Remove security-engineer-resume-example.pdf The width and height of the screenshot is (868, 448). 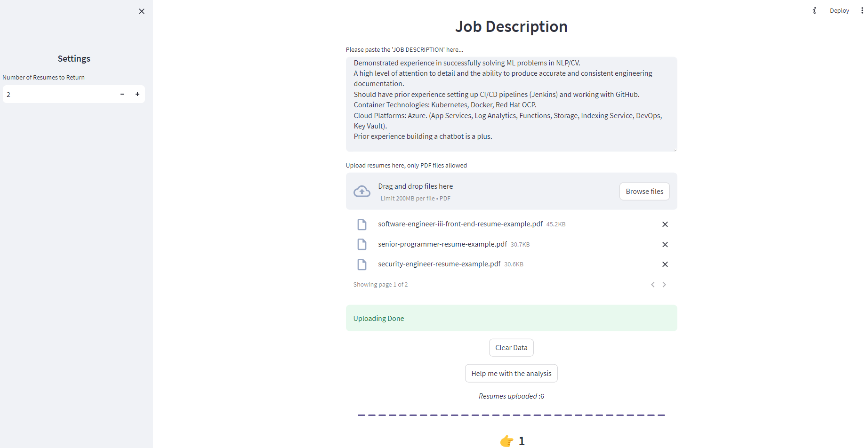tap(665, 264)
